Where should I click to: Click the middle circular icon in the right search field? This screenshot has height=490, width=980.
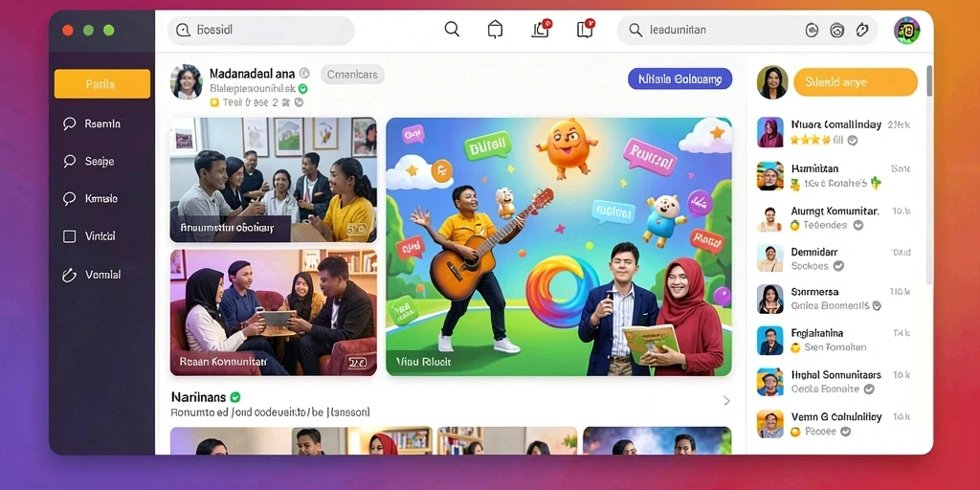pyautogui.click(x=836, y=30)
